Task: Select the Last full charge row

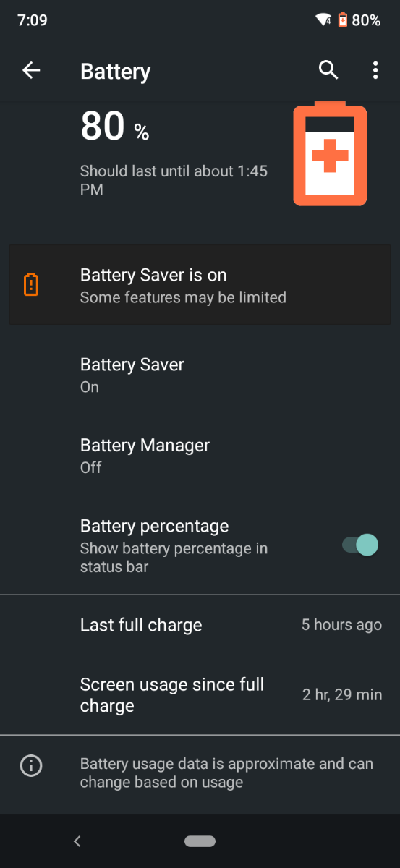Action: pos(200,625)
